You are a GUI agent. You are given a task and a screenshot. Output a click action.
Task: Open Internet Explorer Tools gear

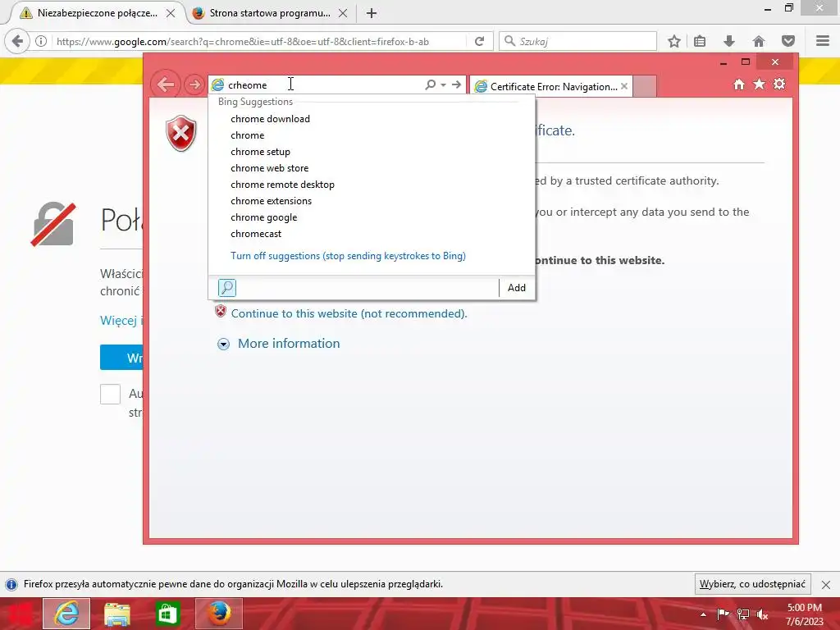point(779,84)
